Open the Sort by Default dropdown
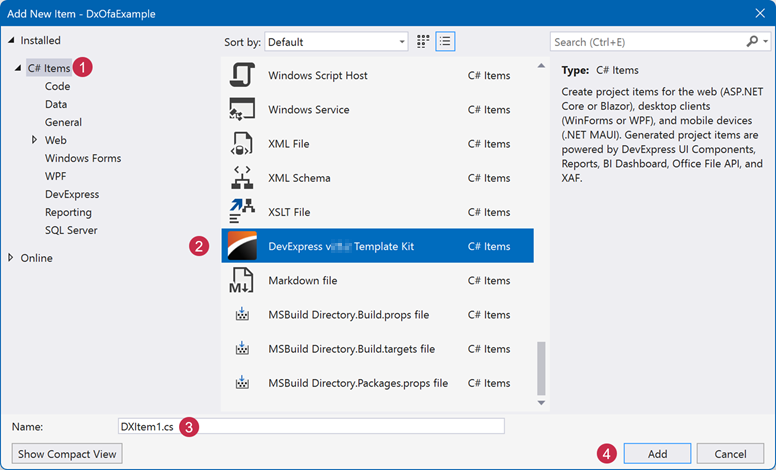 (337, 42)
